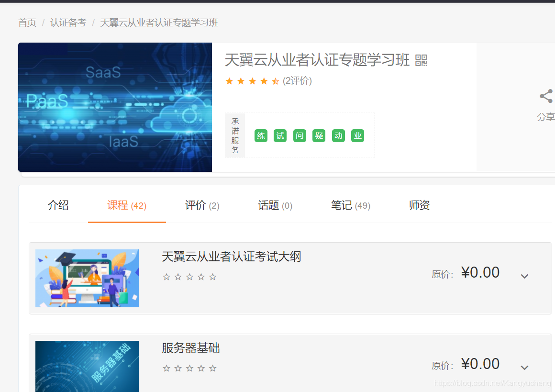
Task: Click the green 疑 service badge
Action: click(x=319, y=135)
